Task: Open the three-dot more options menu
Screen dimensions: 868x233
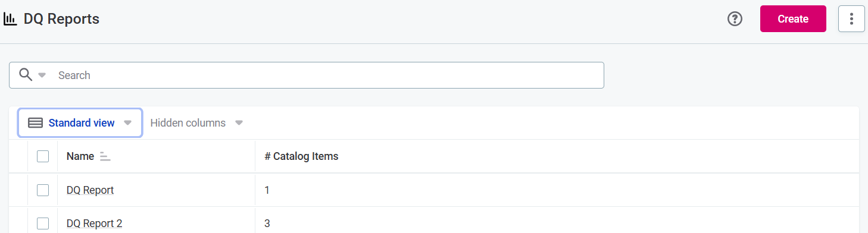Action: pyautogui.click(x=851, y=19)
